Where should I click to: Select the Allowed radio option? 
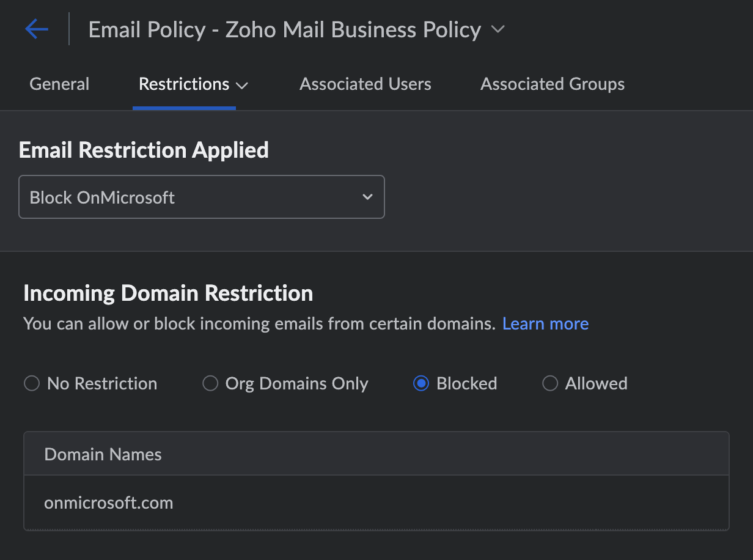[x=550, y=383]
